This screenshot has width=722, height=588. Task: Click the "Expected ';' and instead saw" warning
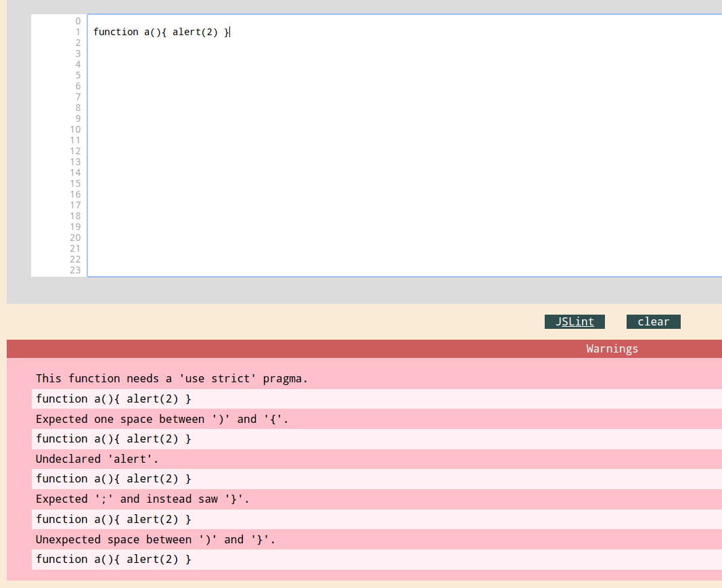click(143, 499)
